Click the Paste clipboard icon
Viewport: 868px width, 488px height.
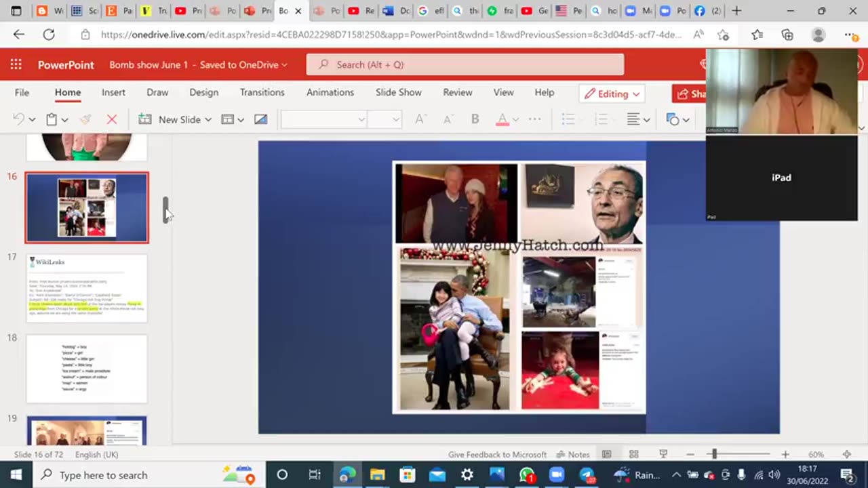[x=52, y=119]
